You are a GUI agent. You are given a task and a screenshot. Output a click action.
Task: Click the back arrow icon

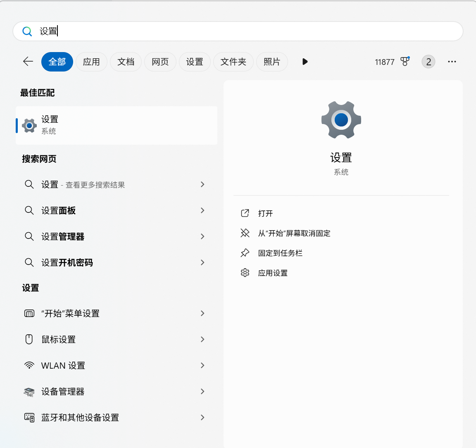pyautogui.click(x=28, y=62)
